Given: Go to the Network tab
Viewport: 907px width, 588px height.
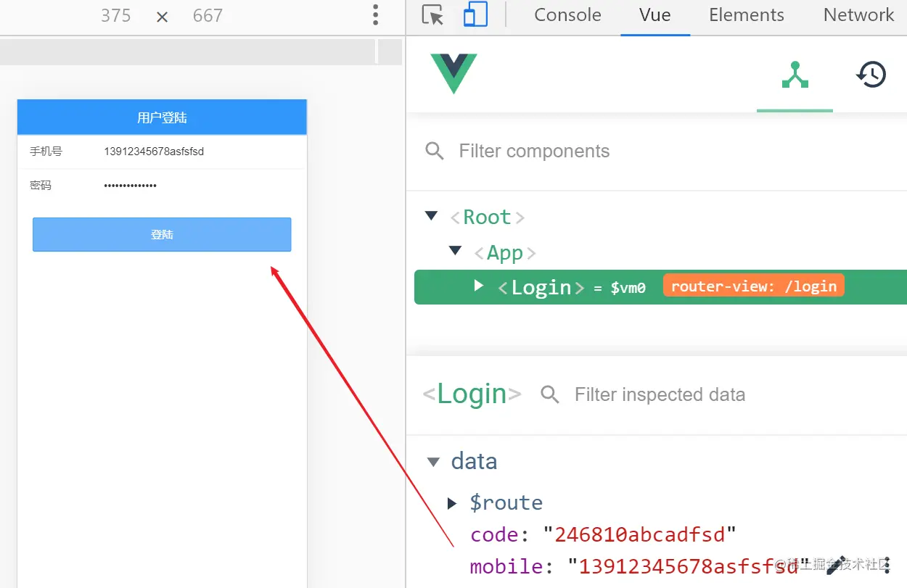Looking at the screenshot, I should coord(858,15).
